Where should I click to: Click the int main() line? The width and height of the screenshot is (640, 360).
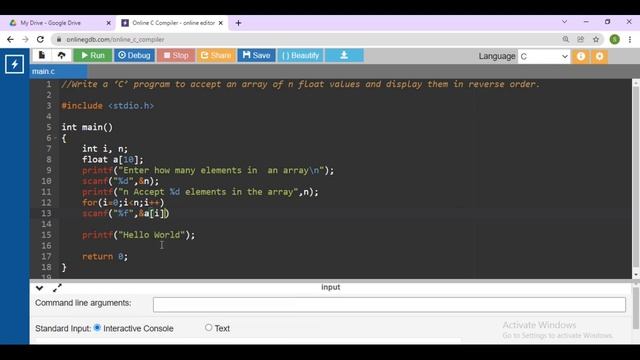pyautogui.click(x=87, y=127)
